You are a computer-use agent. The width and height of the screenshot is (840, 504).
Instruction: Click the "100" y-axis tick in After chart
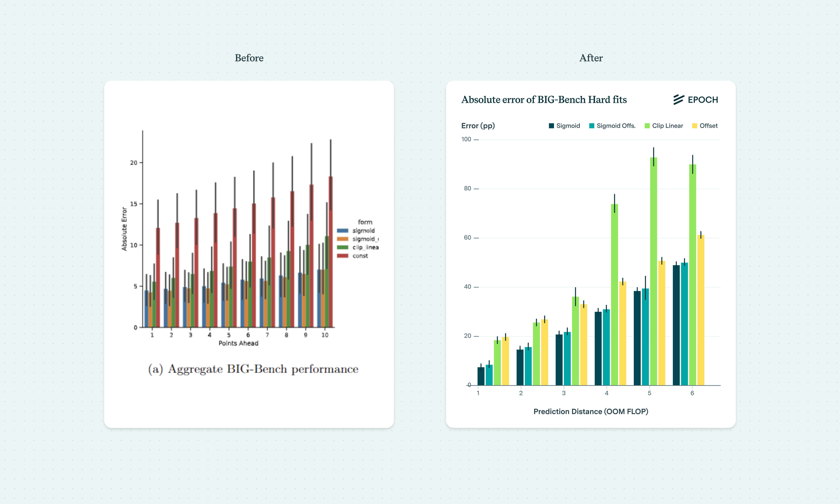tap(466, 139)
